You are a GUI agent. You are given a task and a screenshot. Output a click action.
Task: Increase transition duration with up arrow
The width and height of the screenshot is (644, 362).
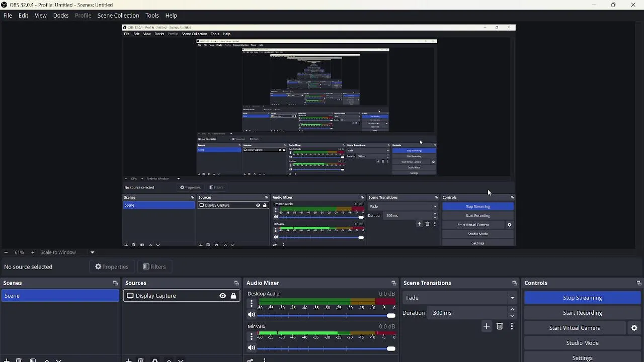pyautogui.click(x=512, y=310)
